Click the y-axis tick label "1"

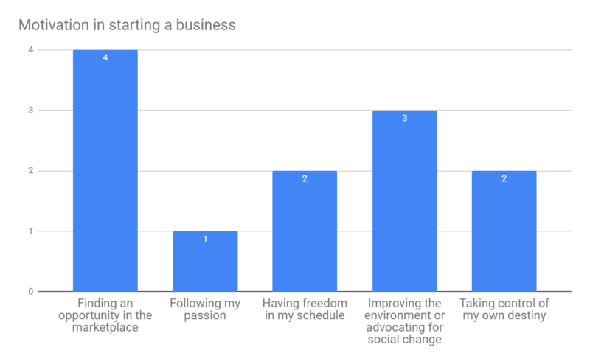[x=31, y=231]
